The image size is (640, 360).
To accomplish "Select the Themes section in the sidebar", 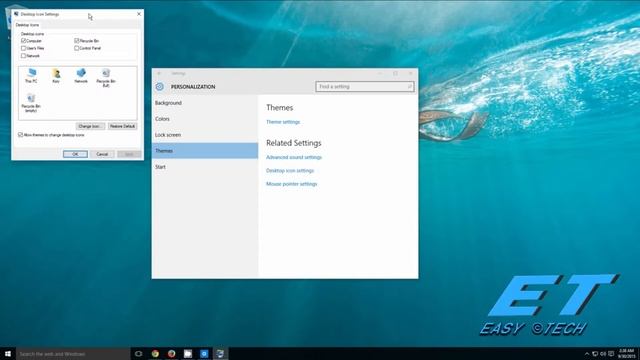I will pos(205,151).
